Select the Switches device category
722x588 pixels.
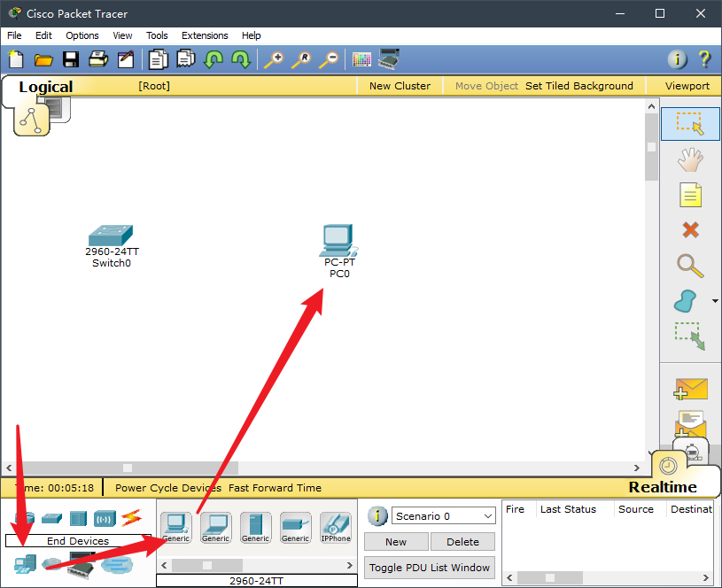51,519
